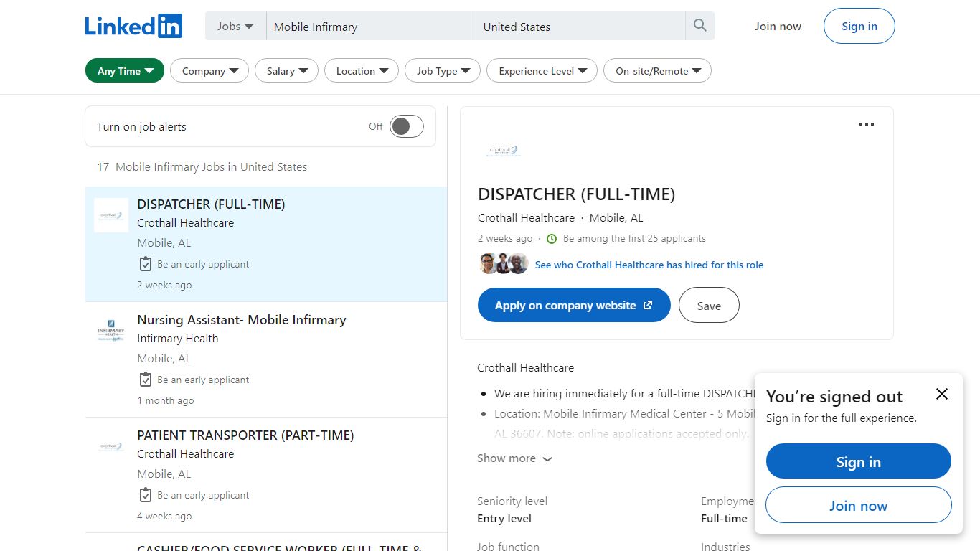Screen dimensions: 980x551
Task: Click Infirmary Health company name in list
Action: [x=178, y=339]
